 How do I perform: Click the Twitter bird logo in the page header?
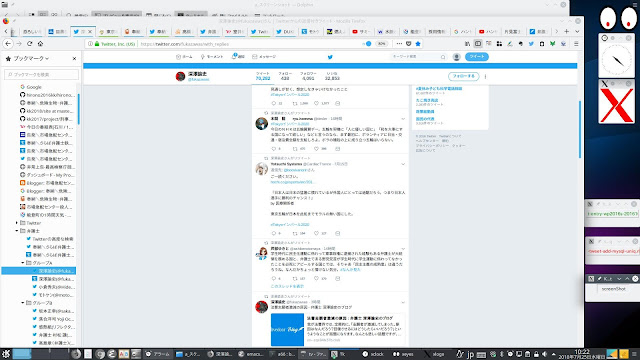pyautogui.click(x=330, y=57)
